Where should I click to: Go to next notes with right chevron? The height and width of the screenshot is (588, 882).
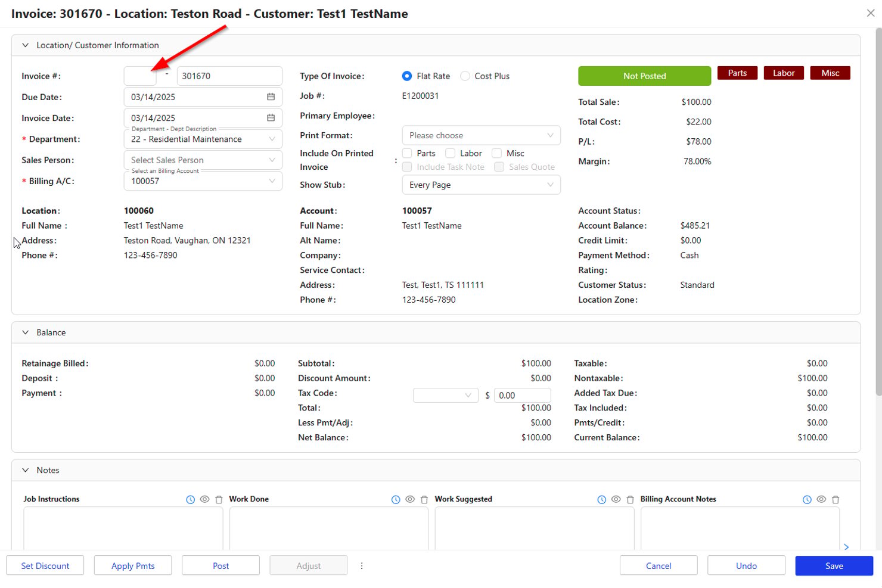(x=846, y=547)
